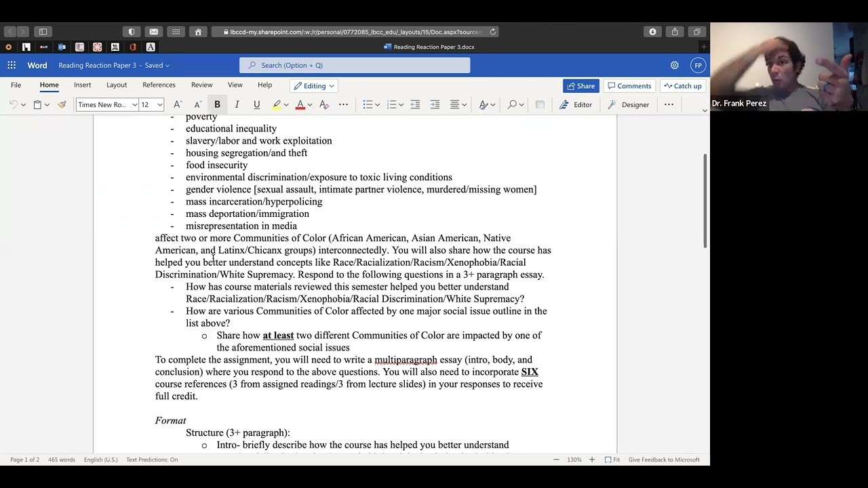Switch to the View tab

tap(235, 85)
